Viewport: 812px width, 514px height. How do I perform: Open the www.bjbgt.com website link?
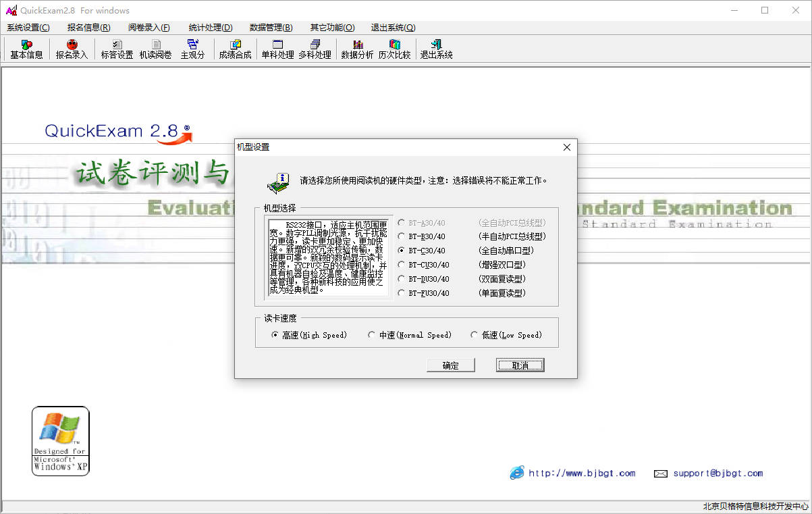tap(581, 473)
